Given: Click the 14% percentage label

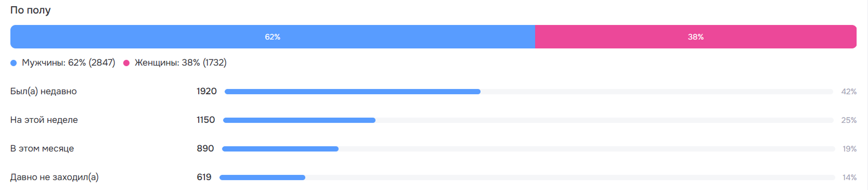Looking at the screenshot, I should click(849, 178).
